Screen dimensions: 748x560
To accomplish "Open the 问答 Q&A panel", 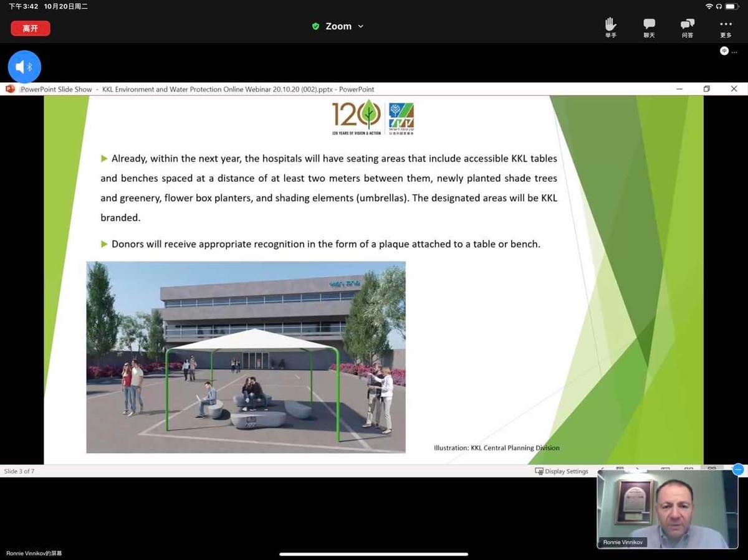I will pyautogui.click(x=688, y=28).
